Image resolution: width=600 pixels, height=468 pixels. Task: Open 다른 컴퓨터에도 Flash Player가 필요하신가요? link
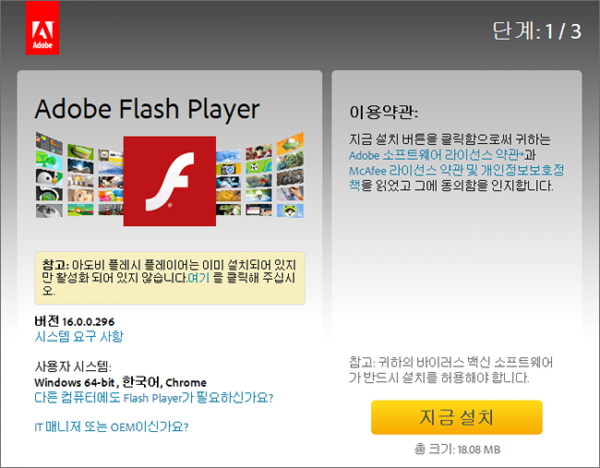[154, 398]
